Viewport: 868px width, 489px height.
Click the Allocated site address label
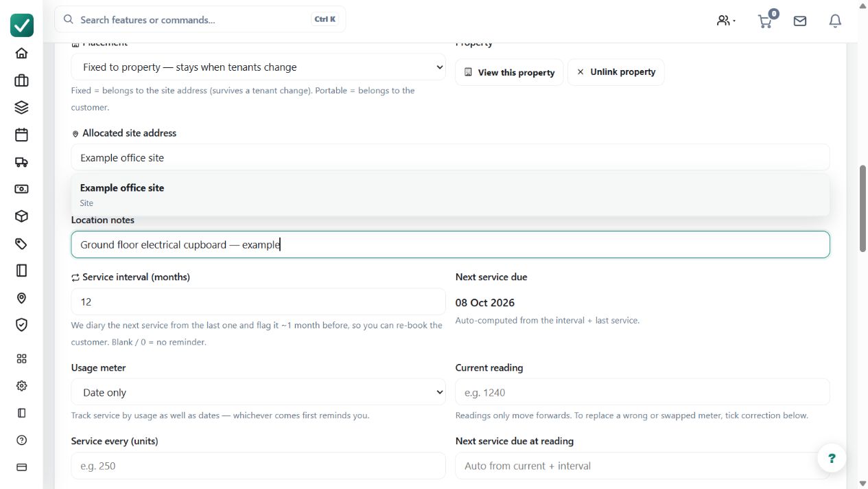click(x=129, y=133)
